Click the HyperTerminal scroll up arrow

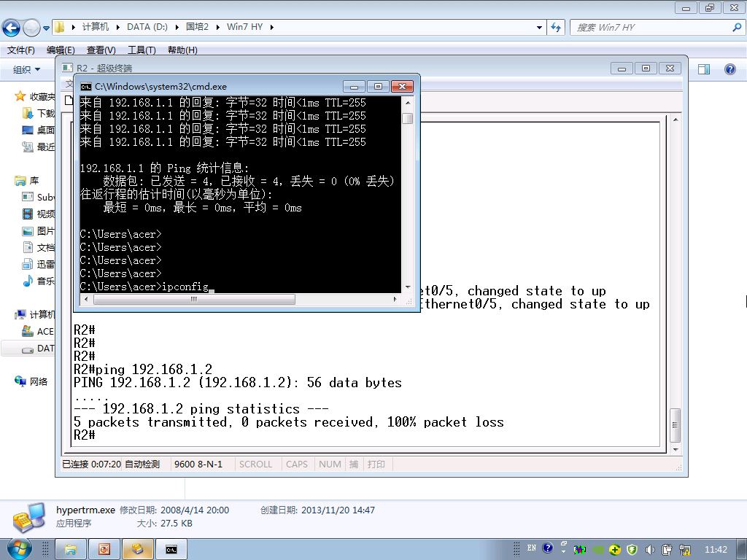pos(675,120)
